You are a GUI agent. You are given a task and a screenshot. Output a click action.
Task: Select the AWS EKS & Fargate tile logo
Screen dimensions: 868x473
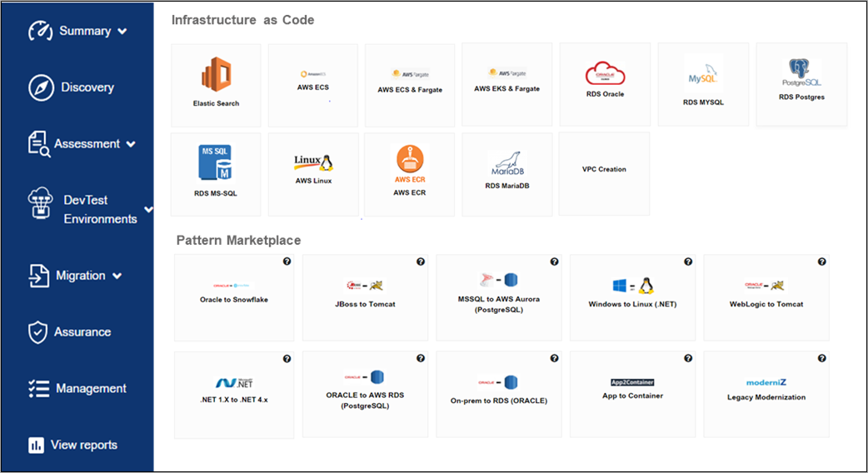[x=507, y=73]
